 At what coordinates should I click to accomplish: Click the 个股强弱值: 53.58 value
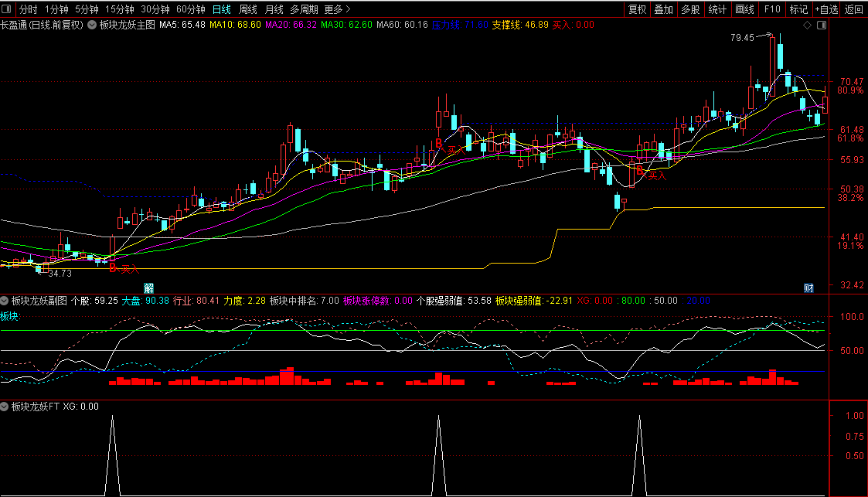(454, 301)
